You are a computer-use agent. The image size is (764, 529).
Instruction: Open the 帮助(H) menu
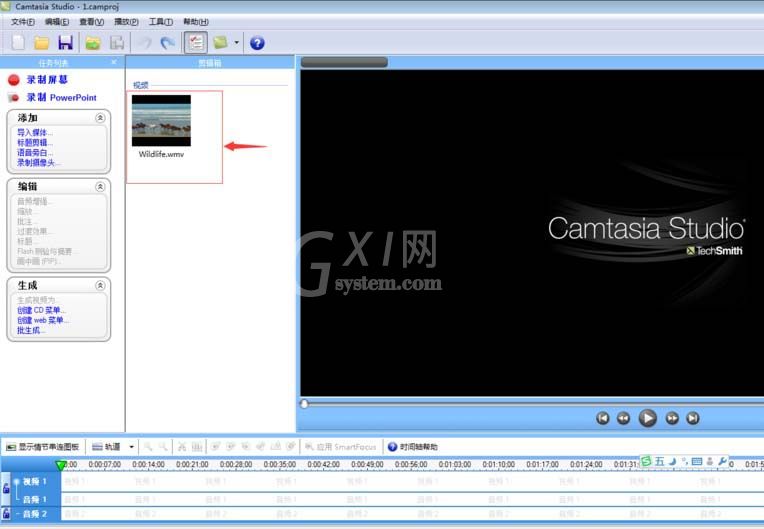[x=196, y=22]
